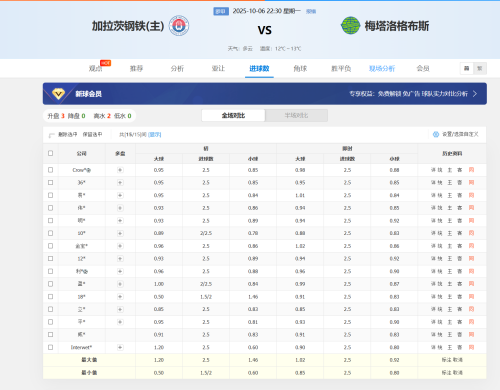Open the 亚让 tab
500x390 pixels.
coord(218,68)
